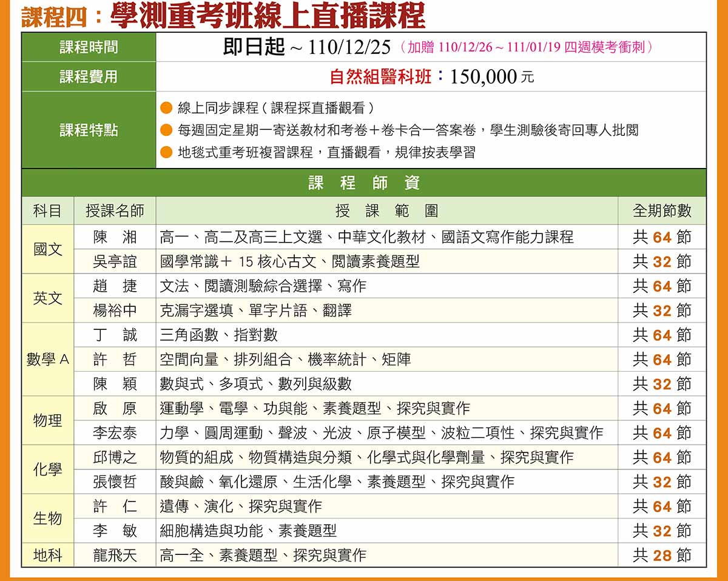Click teacher name '李敏'
The width and height of the screenshot is (728, 581).
(115, 531)
